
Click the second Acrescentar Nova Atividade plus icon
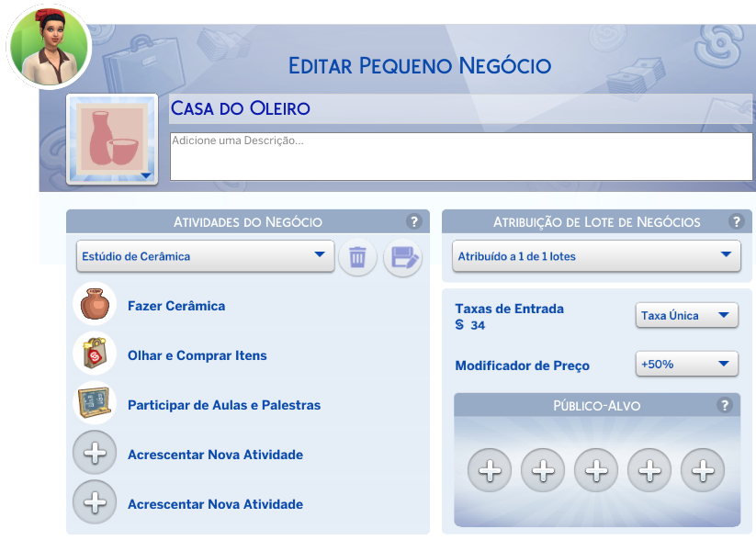coord(95,502)
